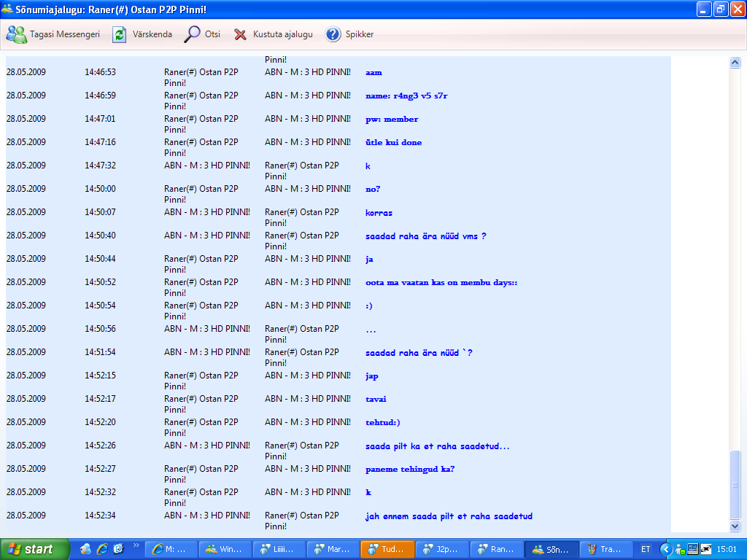The width and height of the screenshot is (747, 560).
Task: Click the Tagasi Messengeri people icon
Action: (x=17, y=34)
